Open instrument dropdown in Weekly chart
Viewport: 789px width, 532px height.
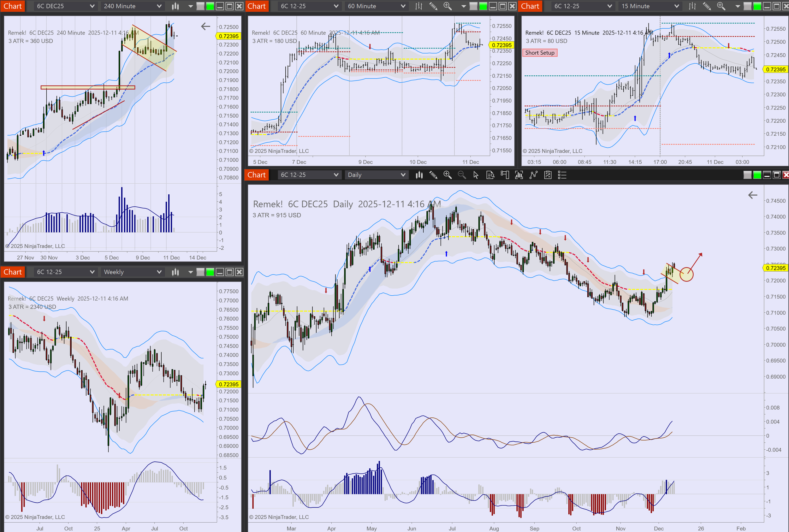(x=66, y=272)
